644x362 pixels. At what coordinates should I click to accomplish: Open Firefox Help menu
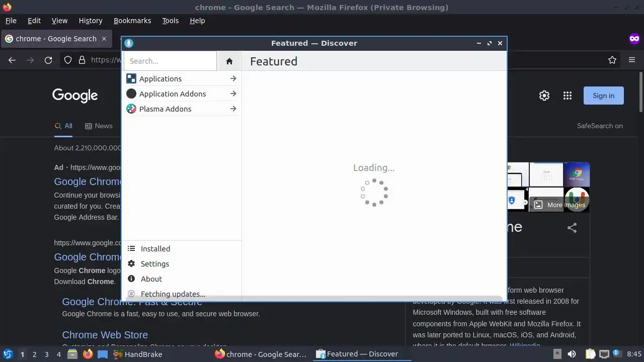[197, 21]
